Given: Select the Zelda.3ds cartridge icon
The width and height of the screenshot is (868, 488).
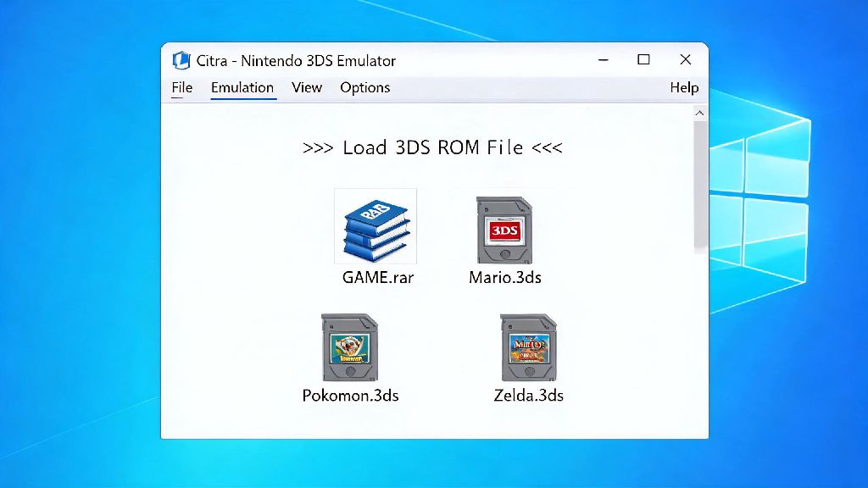Looking at the screenshot, I should pos(528,347).
